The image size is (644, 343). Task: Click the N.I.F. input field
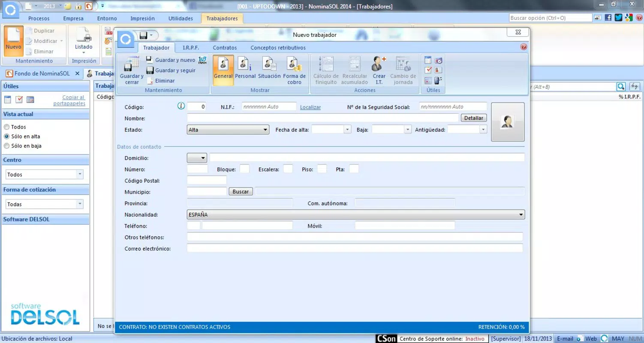pos(269,106)
